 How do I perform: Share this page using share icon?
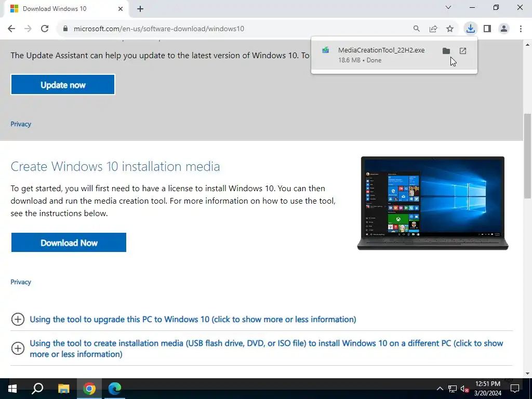click(433, 29)
